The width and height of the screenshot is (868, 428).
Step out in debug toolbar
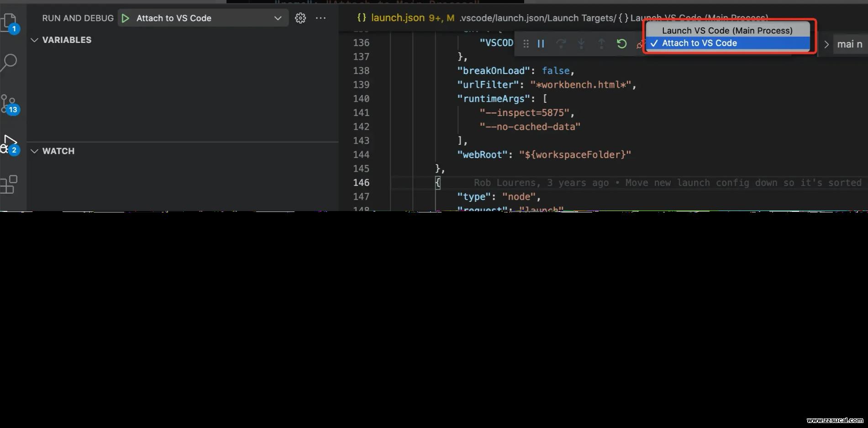pos(601,44)
